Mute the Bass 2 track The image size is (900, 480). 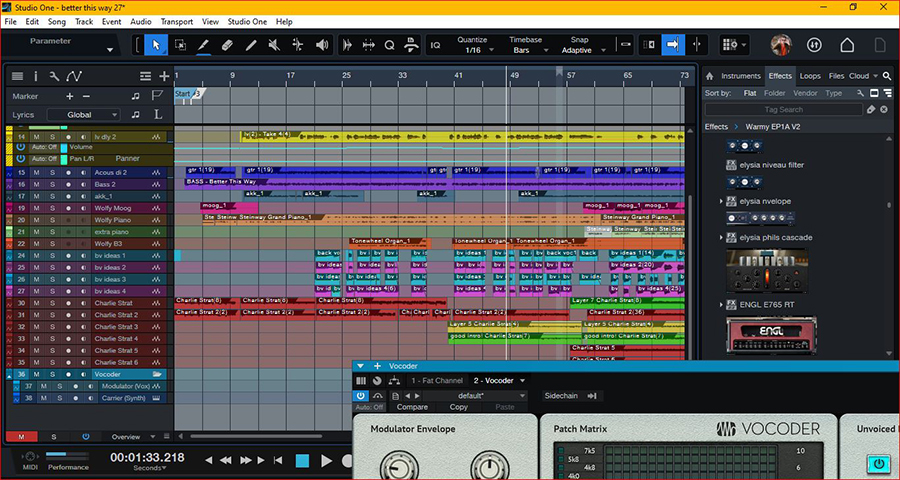pyautogui.click(x=37, y=184)
